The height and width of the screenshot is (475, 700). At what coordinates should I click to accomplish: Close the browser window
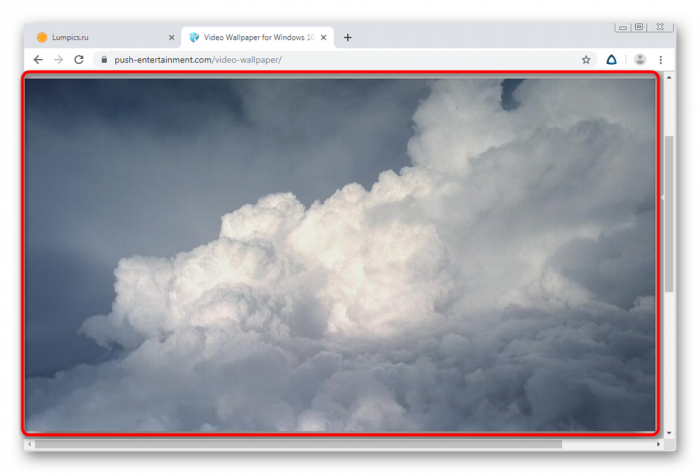660,27
